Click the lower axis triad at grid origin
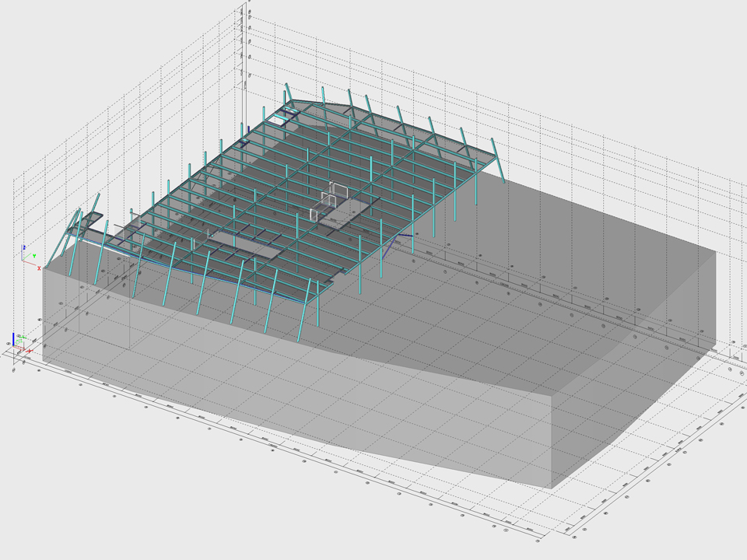This screenshot has width=747, height=560. [x=16, y=345]
